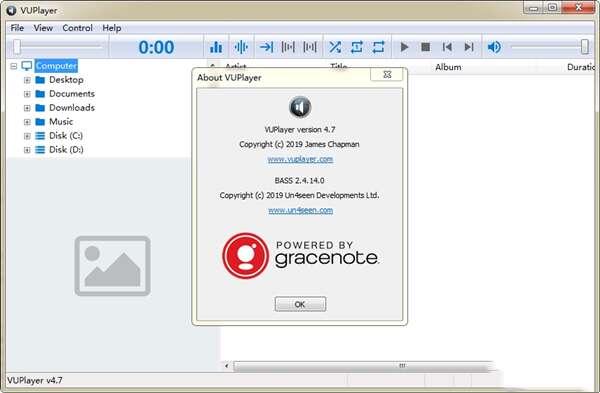Start playback with the Play button
Screen dimensions: 600x393
pyautogui.click(x=404, y=47)
